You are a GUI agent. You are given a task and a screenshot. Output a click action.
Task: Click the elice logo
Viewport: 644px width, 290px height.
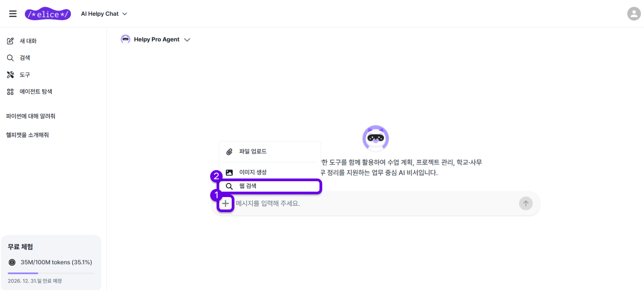(48, 14)
